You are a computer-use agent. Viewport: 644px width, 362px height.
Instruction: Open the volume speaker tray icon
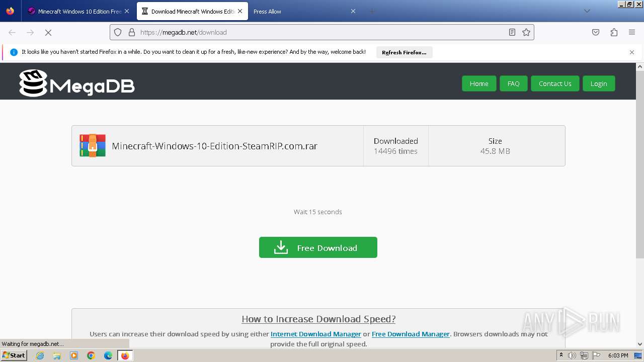pyautogui.click(x=572, y=355)
